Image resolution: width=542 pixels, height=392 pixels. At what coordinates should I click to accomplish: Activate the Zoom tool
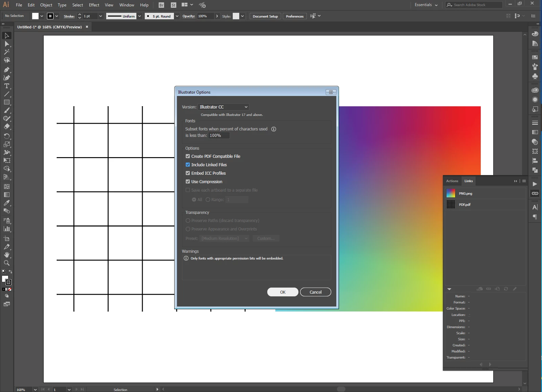(6, 263)
